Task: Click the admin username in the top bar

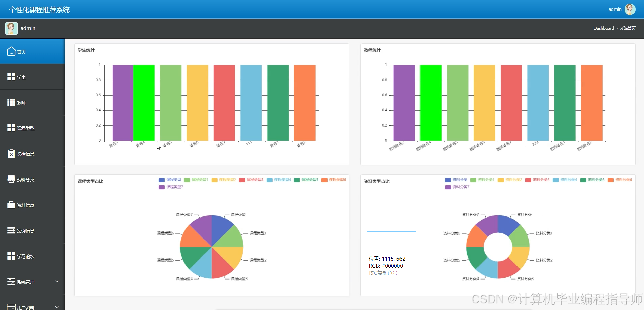Action: (615, 9)
